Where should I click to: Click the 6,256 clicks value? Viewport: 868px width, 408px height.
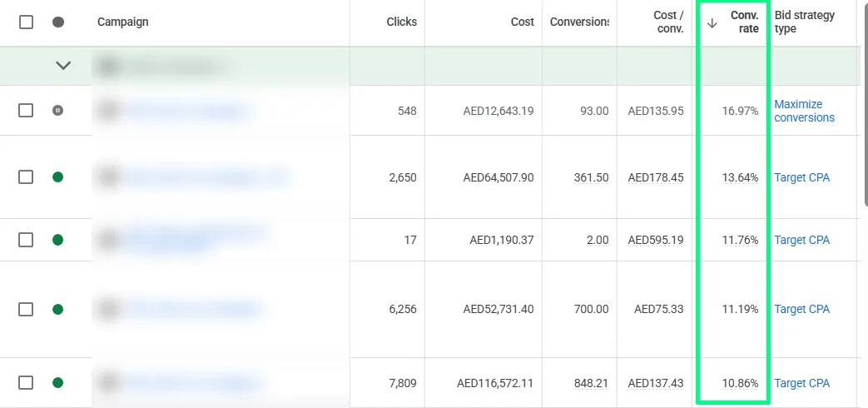[403, 310]
